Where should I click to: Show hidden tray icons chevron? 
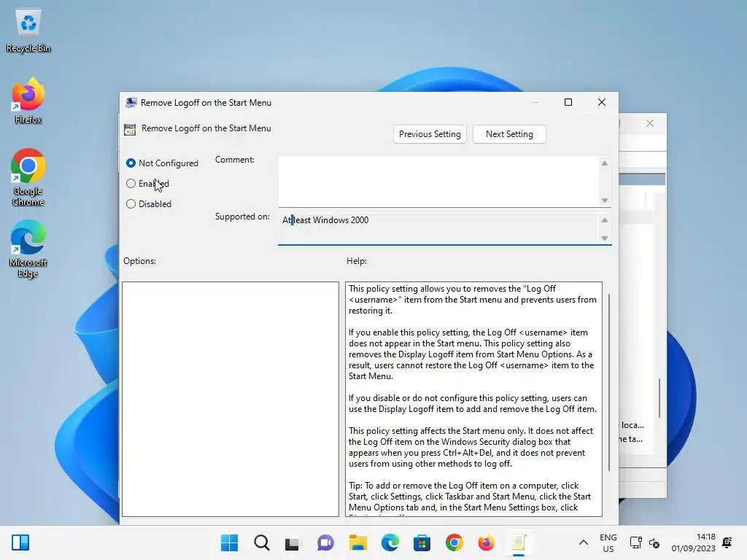tap(583, 542)
